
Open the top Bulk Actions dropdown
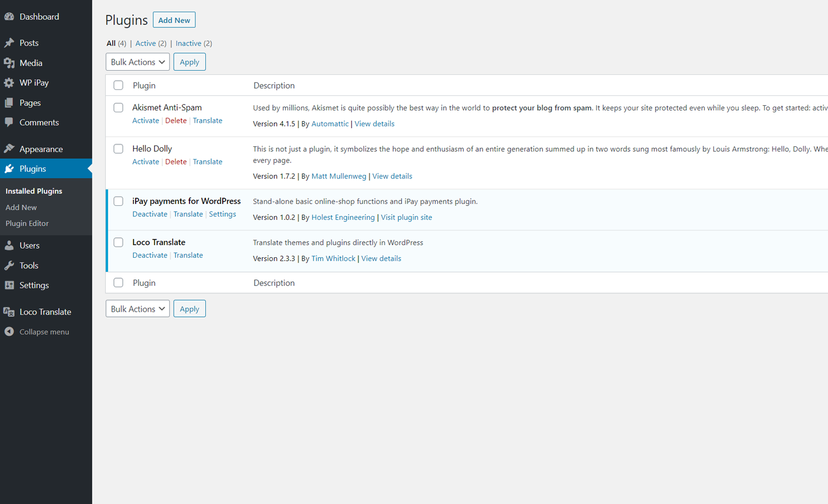click(137, 62)
